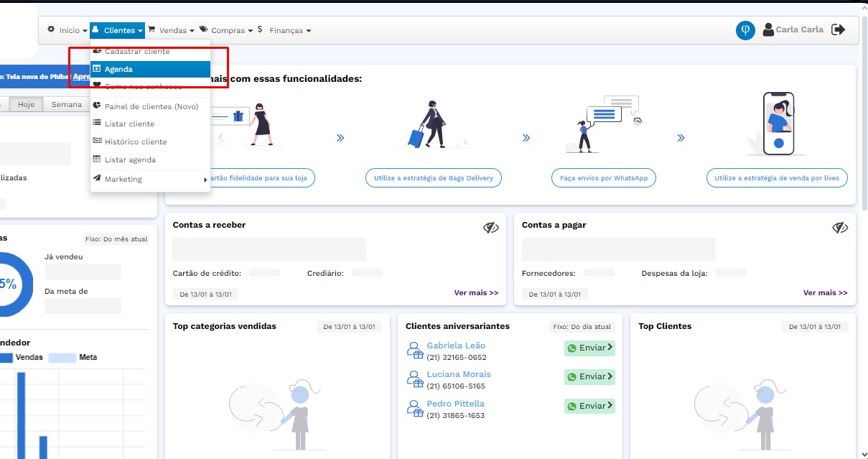Click the logout icon next to Carla Carla
The width and height of the screenshot is (868, 459).
(x=838, y=29)
